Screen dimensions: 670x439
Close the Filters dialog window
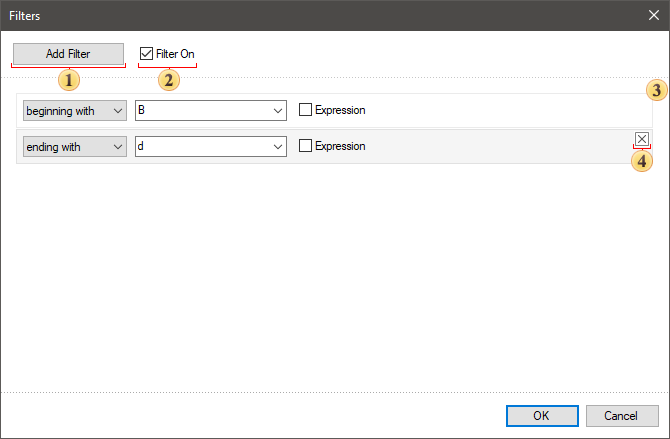click(x=652, y=16)
